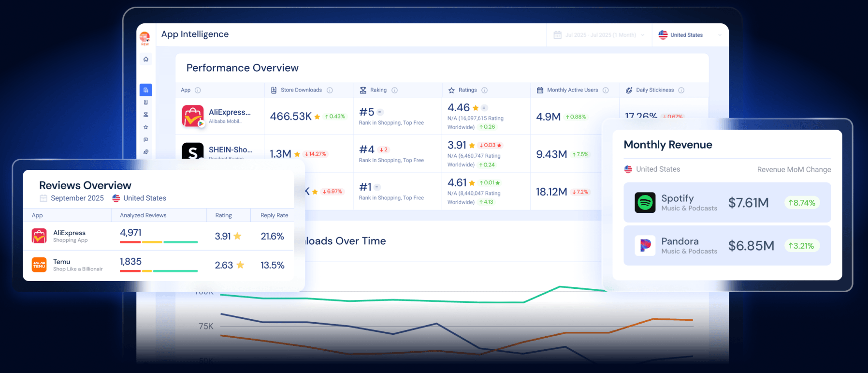Click the 0.43% downloads change badge
Screen dimensions: 868x373
pyautogui.click(x=334, y=117)
